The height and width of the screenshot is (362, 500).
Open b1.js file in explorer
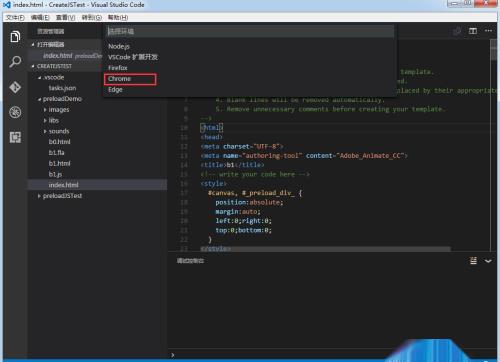[55, 174]
